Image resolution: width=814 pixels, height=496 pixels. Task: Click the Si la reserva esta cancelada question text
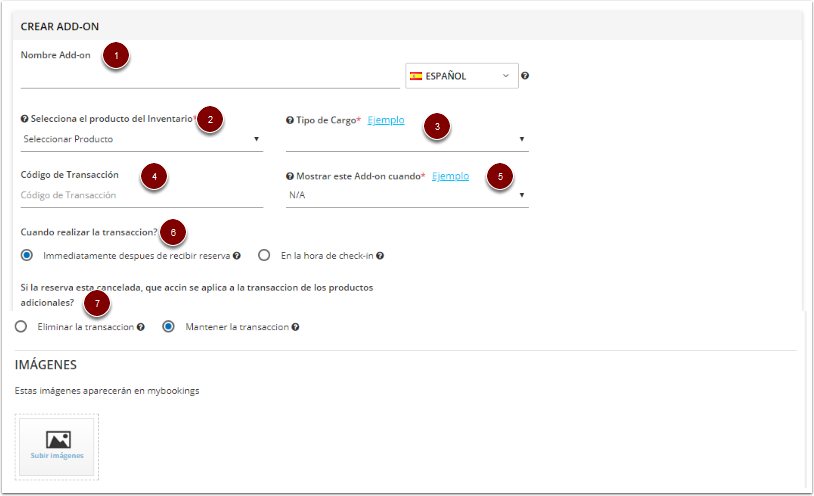(197, 295)
